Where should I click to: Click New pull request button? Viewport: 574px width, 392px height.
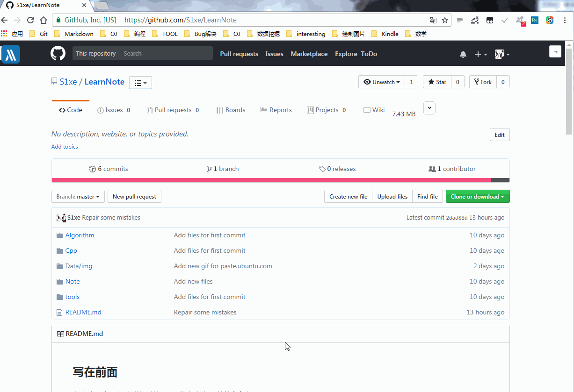tap(134, 197)
